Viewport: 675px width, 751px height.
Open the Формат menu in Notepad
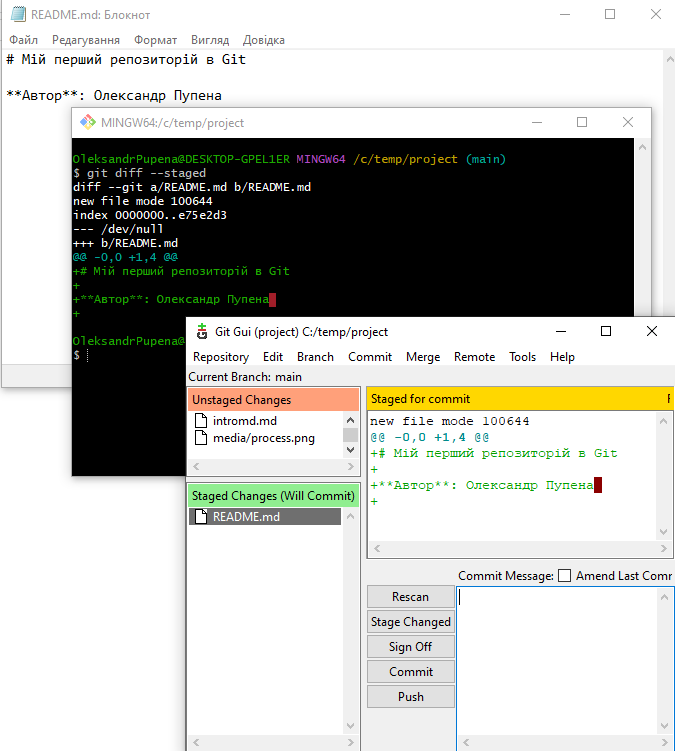(x=155, y=40)
